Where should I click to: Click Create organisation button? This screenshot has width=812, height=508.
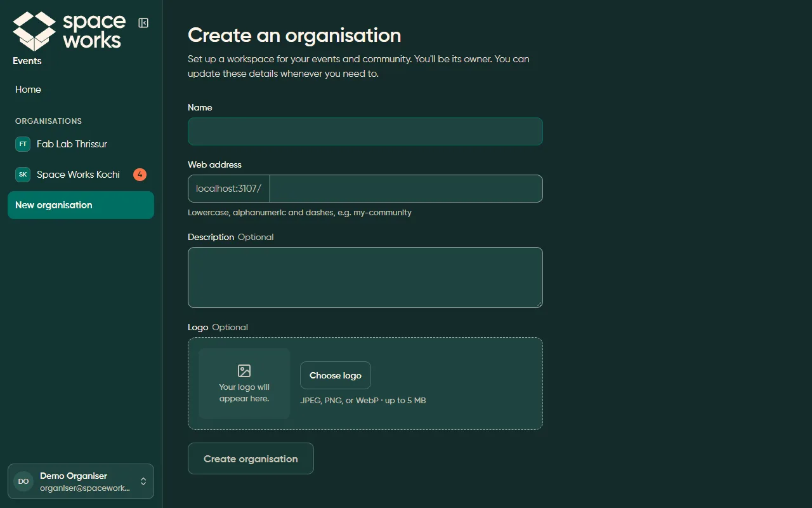[251, 458]
